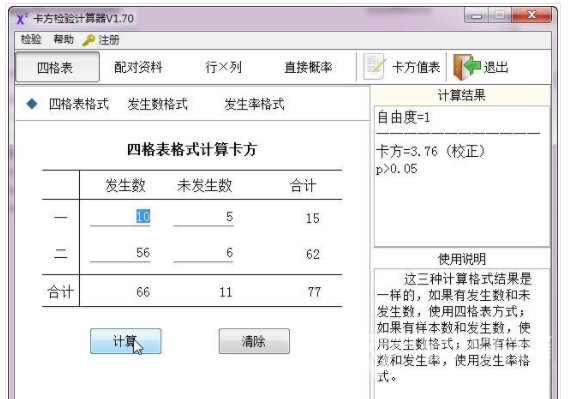Click row 一 未发生数 field containing 5
The width and height of the screenshot is (568, 399).
203,217
